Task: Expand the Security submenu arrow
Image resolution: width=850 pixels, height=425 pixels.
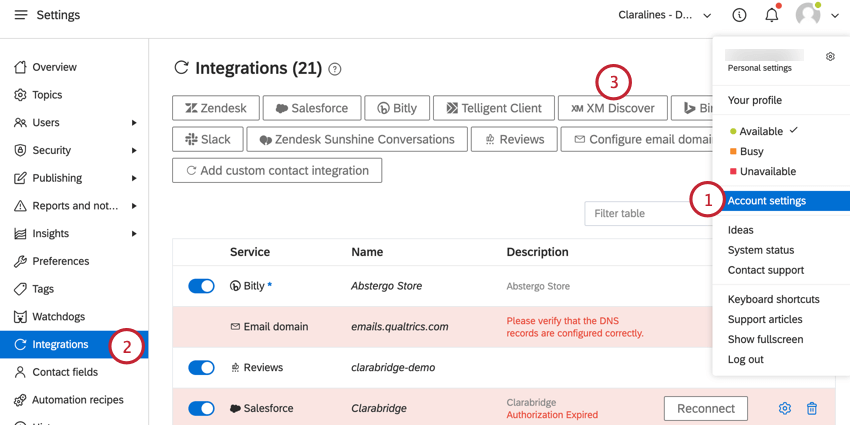Action: (134, 151)
